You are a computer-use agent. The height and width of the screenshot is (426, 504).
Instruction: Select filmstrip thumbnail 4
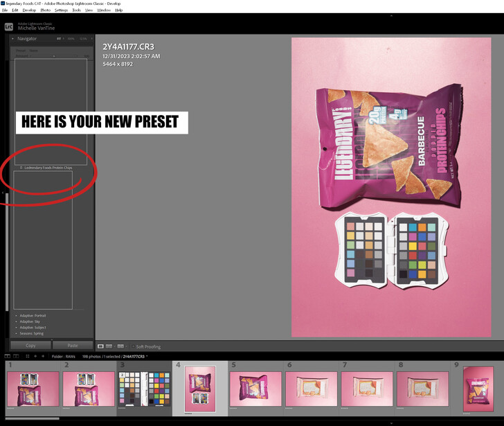click(x=200, y=389)
